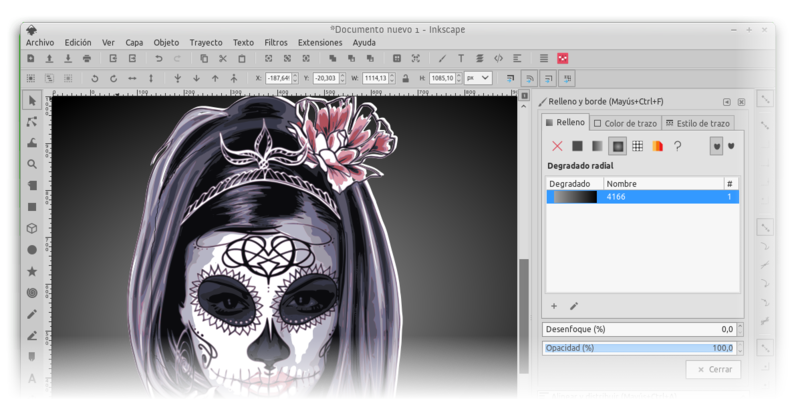
Task: Add a new gradient with plus
Action: 554,307
